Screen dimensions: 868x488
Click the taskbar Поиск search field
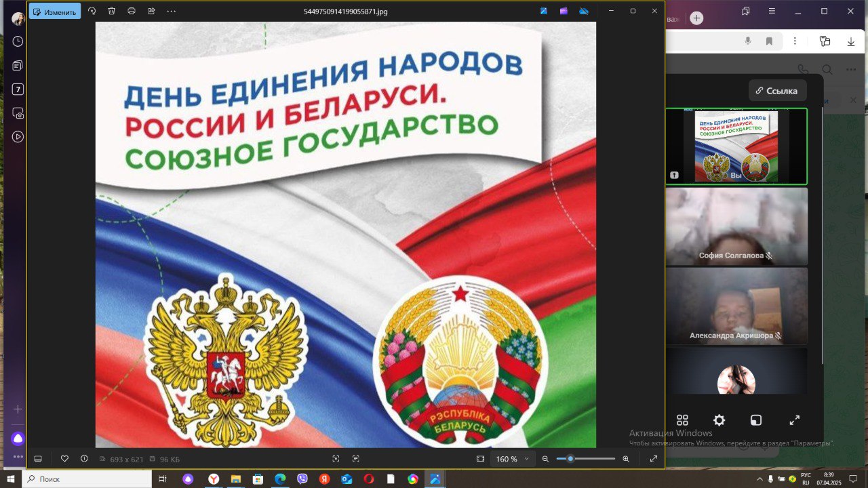87,479
